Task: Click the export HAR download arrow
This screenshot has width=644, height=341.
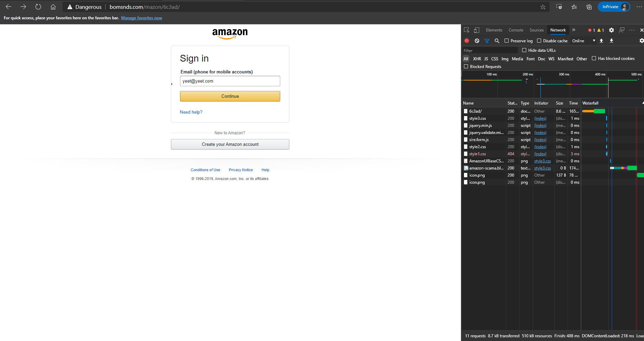Action: coord(612,41)
